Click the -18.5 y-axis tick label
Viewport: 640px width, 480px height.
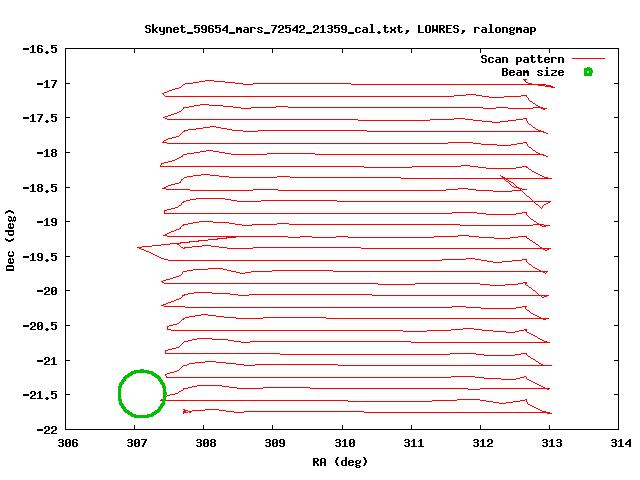click(40, 188)
